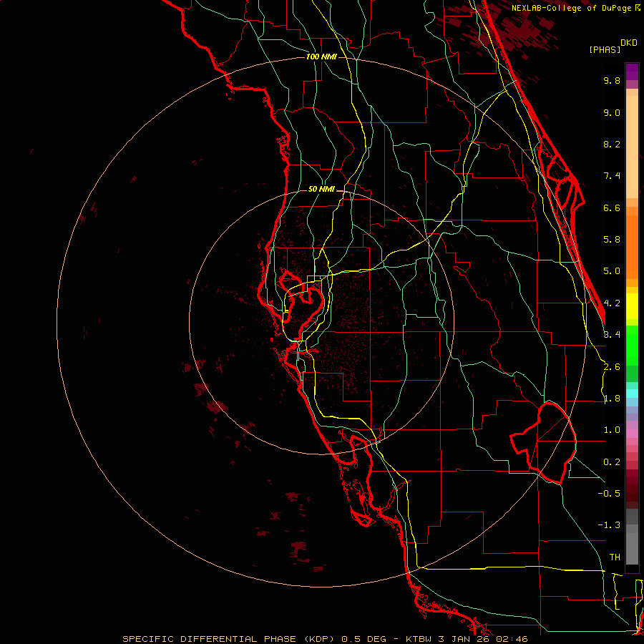Pick the cyan segment of color scale
Viewport: 644px width, 644px height.
point(632,394)
